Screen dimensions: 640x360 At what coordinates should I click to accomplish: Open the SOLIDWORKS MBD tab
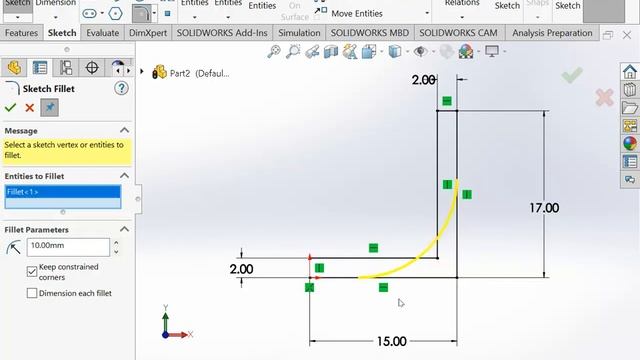point(369,33)
